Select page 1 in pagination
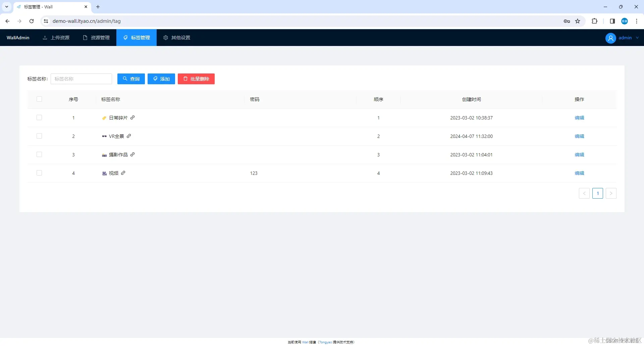 [598, 193]
